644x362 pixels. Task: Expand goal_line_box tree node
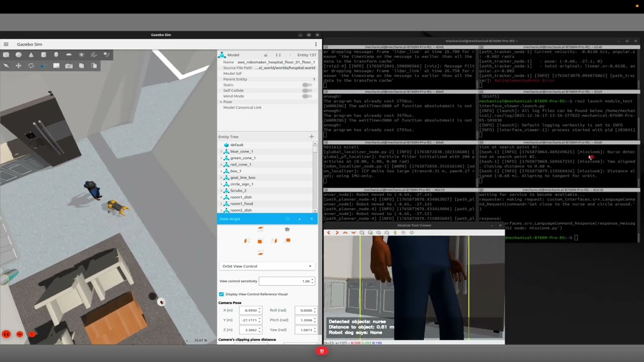[221, 177]
